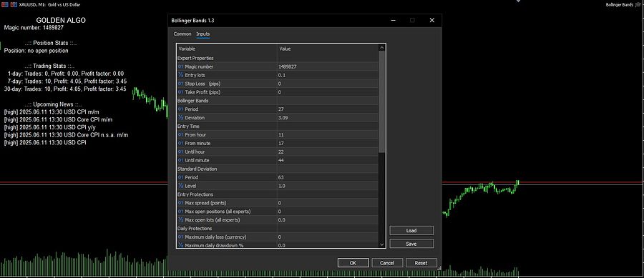Click the Stop Loss (pips) type icon

180,84
